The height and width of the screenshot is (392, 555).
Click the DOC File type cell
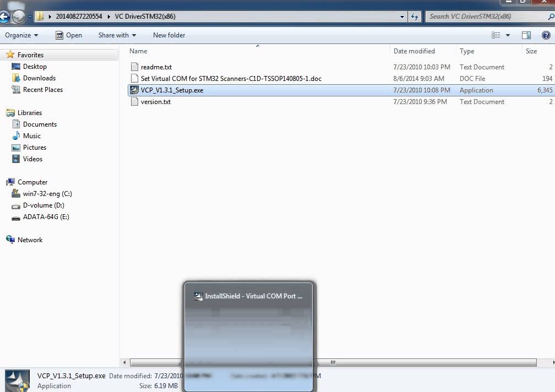pos(472,79)
